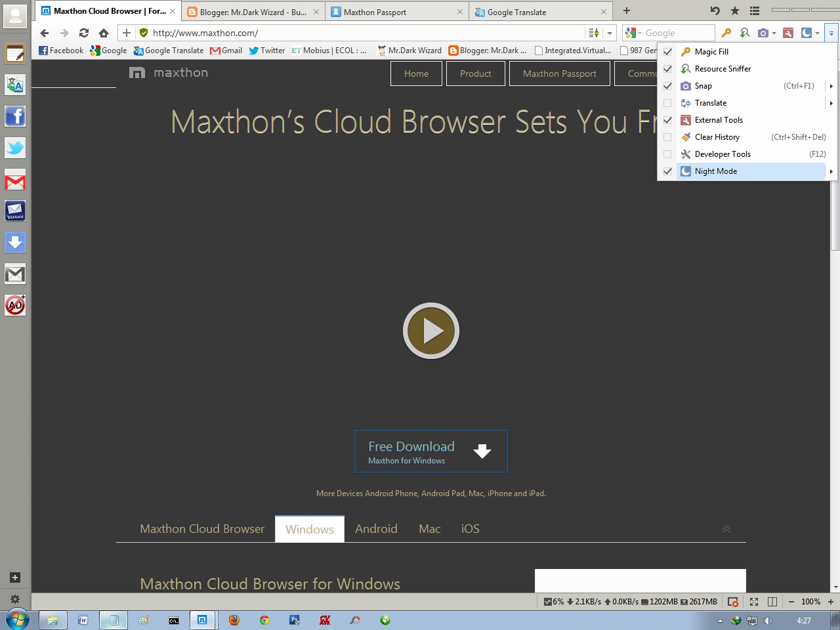
Task: Click the user avatar icon
Action: pos(15,15)
